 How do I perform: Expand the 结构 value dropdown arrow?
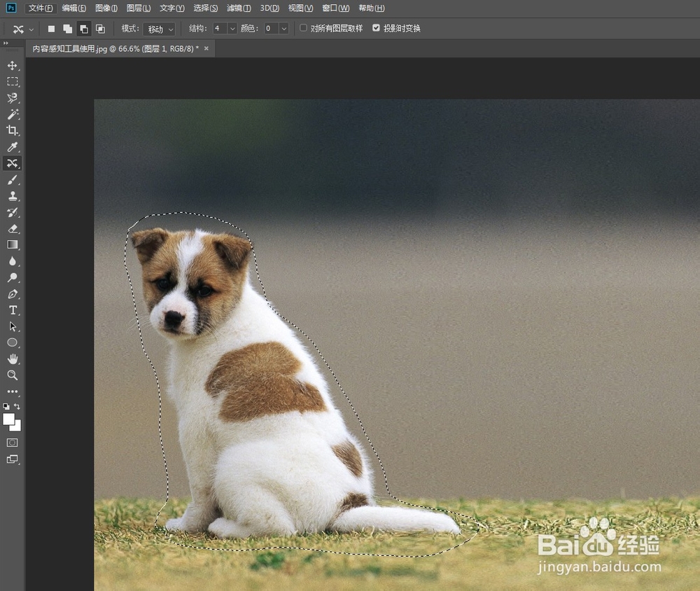point(232,29)
